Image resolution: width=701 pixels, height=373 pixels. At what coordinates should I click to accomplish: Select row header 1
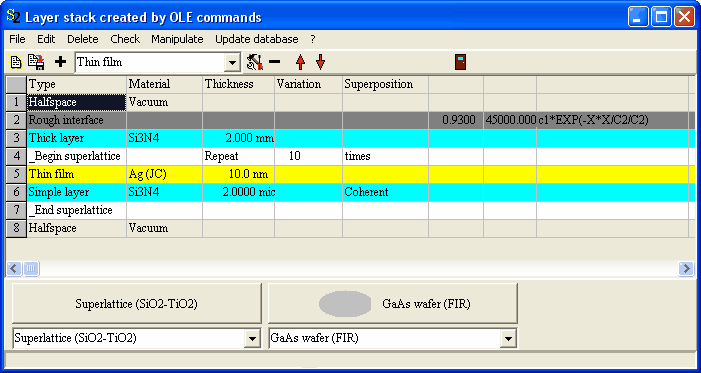16,102
